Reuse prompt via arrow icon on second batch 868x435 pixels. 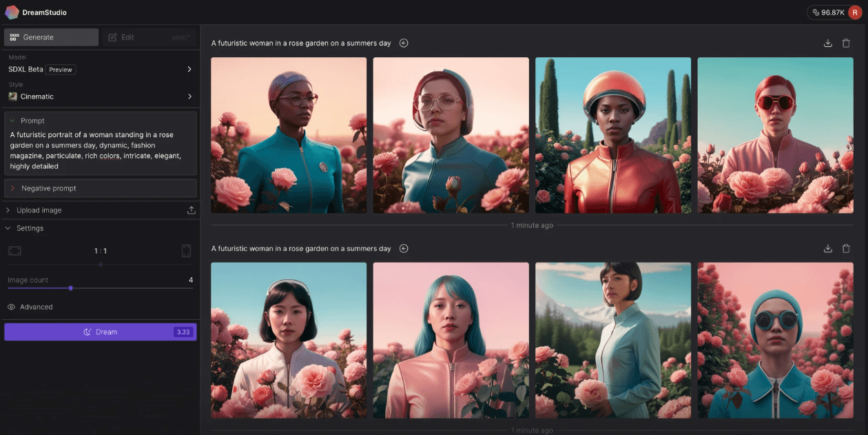[404, 249]
